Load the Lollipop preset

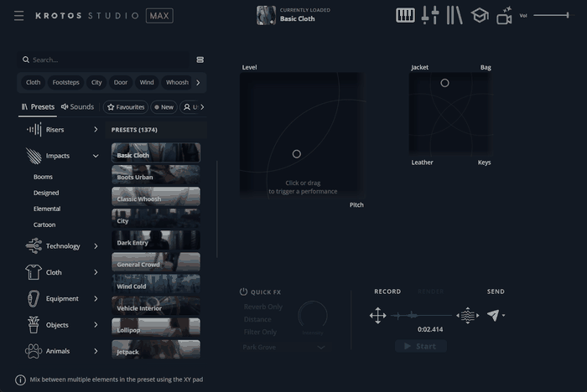pos(156,328)
